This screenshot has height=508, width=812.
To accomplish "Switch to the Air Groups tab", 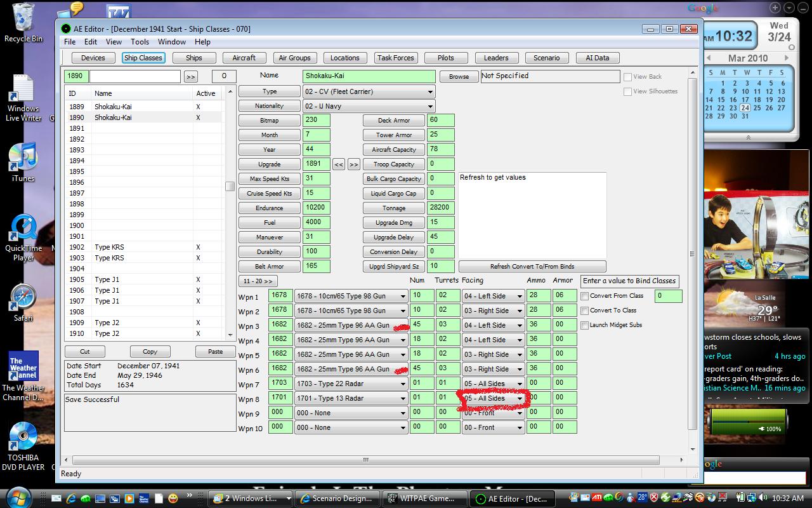I will tap(295, 58).
